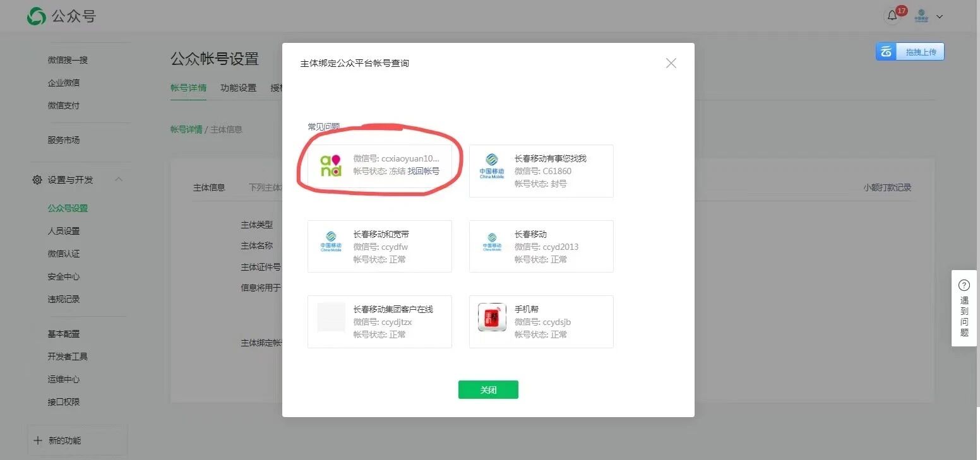
Task: Click the China Mobile logo of 长春移动有事您找我
Action: [x=492, y=167]
